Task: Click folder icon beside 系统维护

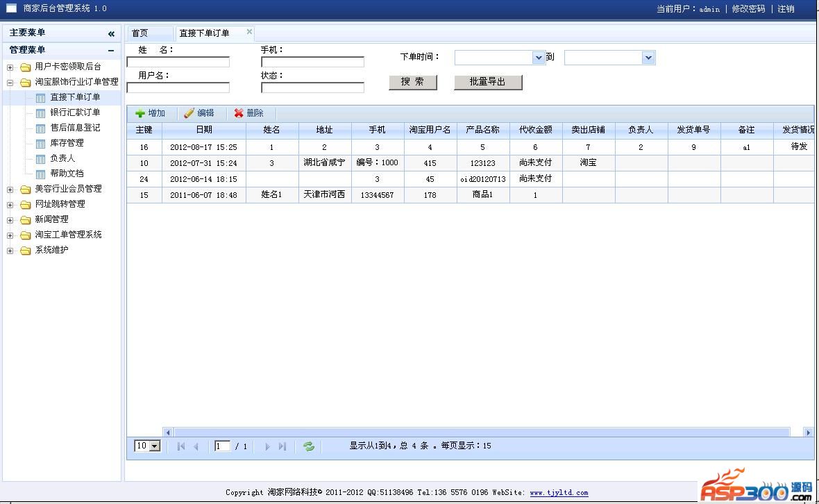Action: [25, 251]
